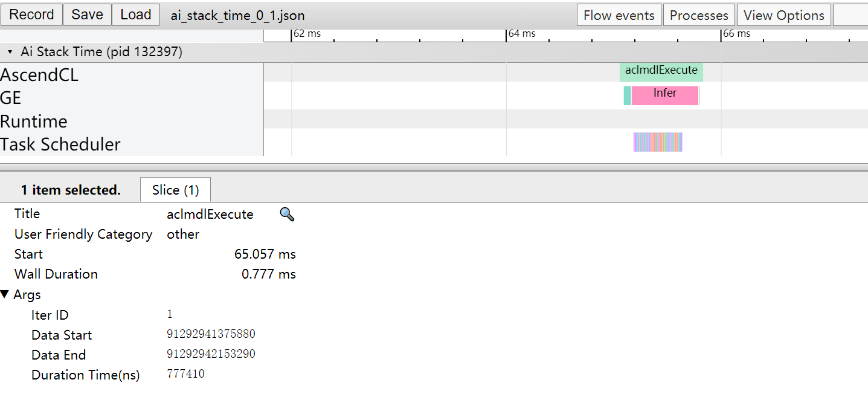
Task: Click the magnifier icon beside aclmdlExecute title
Action: (287, 215)
